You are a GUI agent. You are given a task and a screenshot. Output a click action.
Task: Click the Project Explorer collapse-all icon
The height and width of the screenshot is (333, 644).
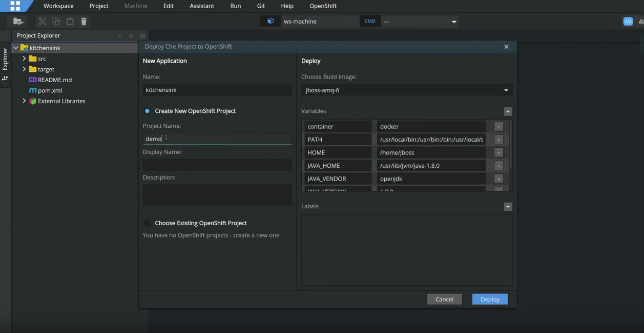coord(119,36)
